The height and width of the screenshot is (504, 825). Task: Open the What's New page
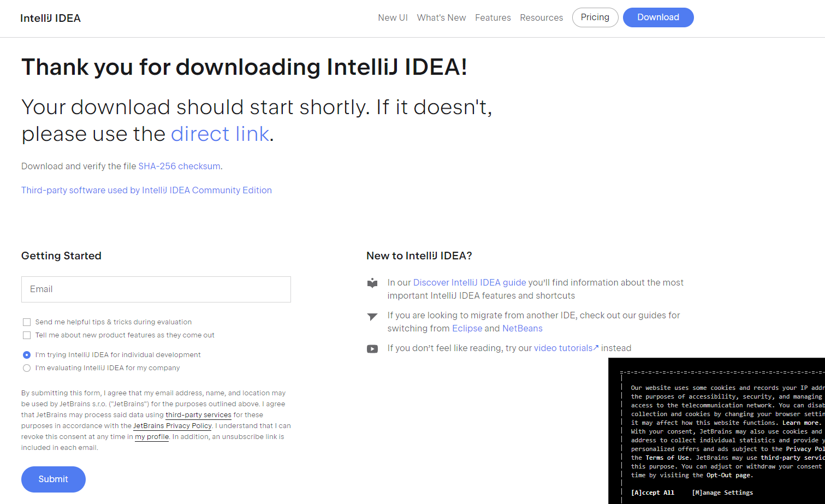coord(441,17)
